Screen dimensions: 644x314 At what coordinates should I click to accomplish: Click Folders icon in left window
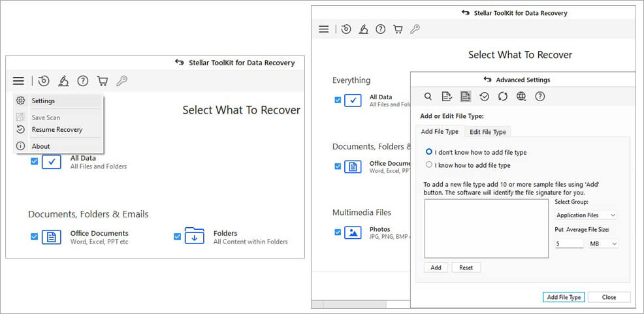coord(194,236)
